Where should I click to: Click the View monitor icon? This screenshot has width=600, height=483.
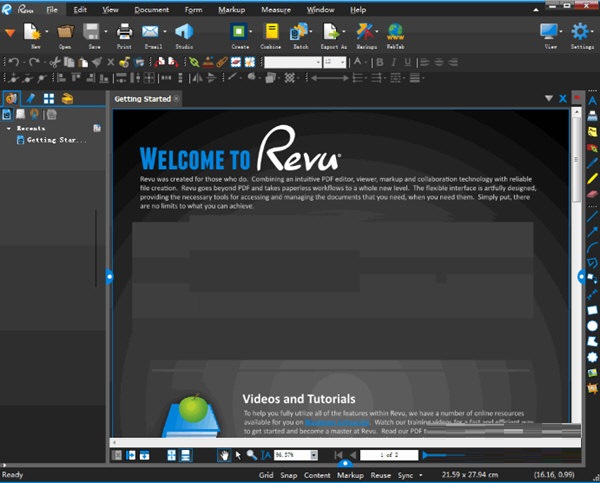pyautogui.click(x=549, y=32)
